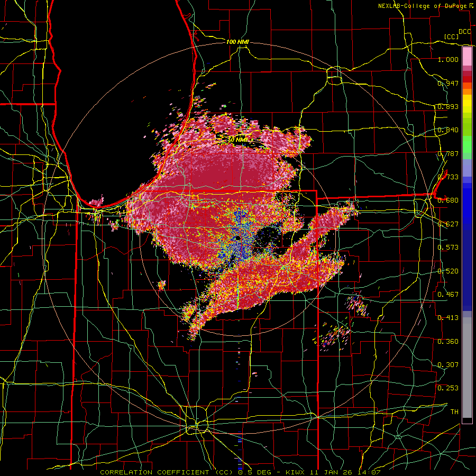Select the 0.573 scale value

pyautogui.click(x=448, y=248)
